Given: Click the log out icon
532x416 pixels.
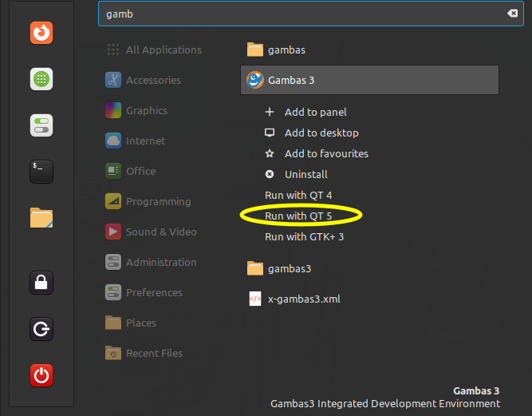Looking at the screenshot, I should [x=41, y=329].
